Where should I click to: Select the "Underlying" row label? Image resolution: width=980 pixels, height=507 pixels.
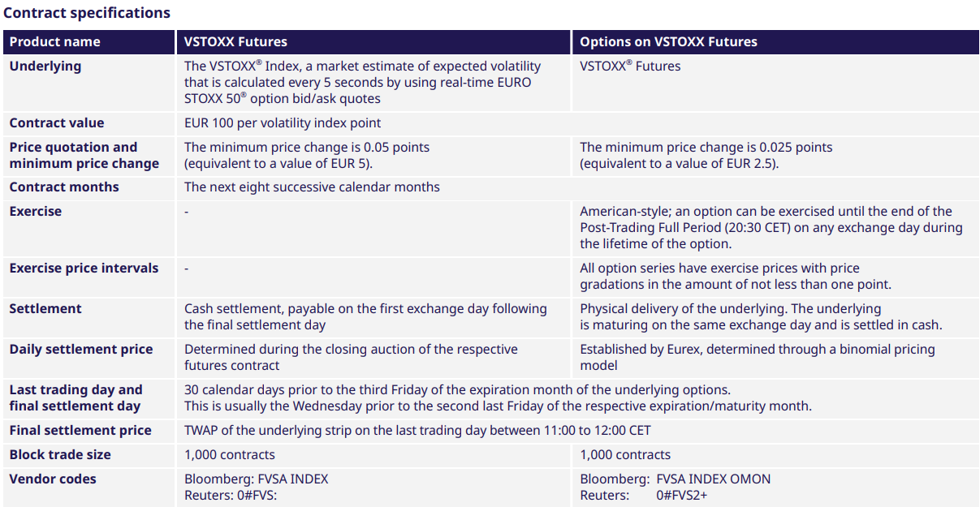coord(45,67)
